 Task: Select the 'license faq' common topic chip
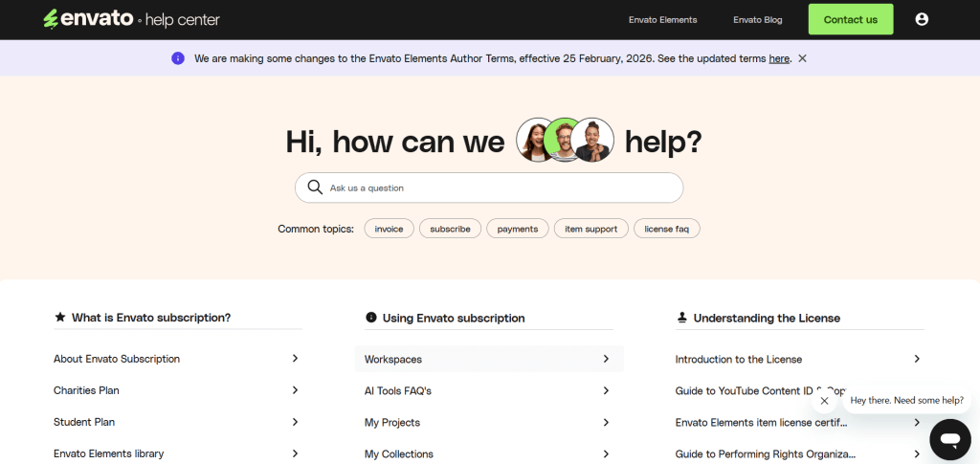click(667, 229)
